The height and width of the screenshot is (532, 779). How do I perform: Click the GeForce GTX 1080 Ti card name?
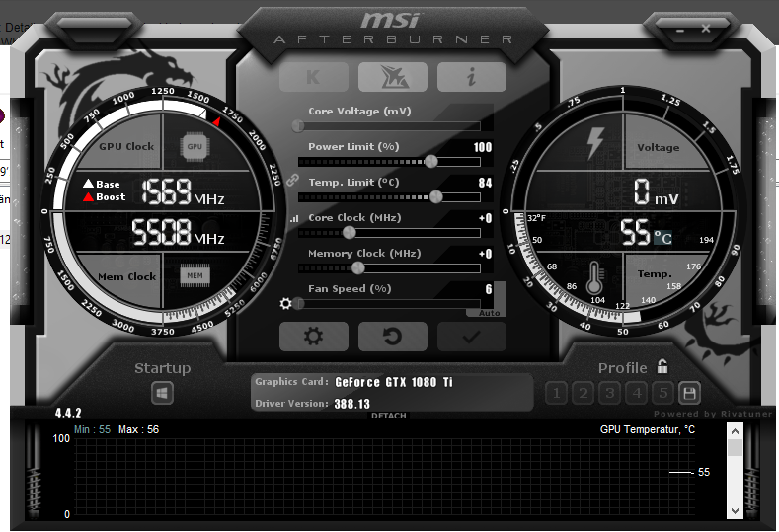click(394, 382)
